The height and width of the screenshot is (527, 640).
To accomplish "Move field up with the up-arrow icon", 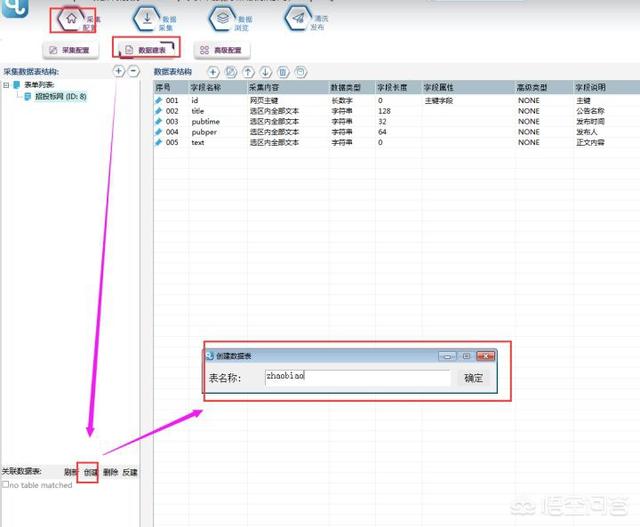I will pos(248,72).
